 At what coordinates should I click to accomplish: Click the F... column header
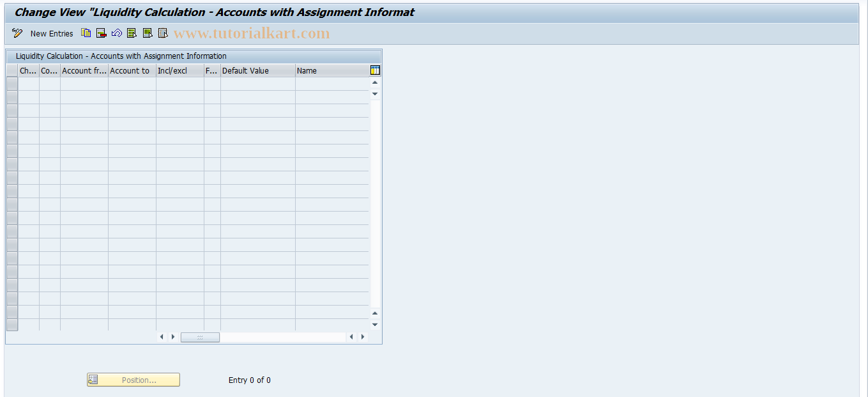tap(212, 71)
